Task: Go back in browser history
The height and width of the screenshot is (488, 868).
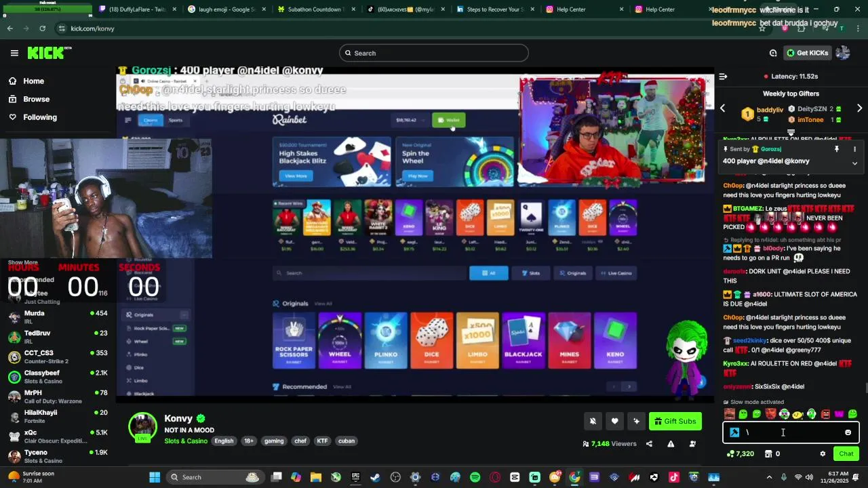Action: click(9, 28)
